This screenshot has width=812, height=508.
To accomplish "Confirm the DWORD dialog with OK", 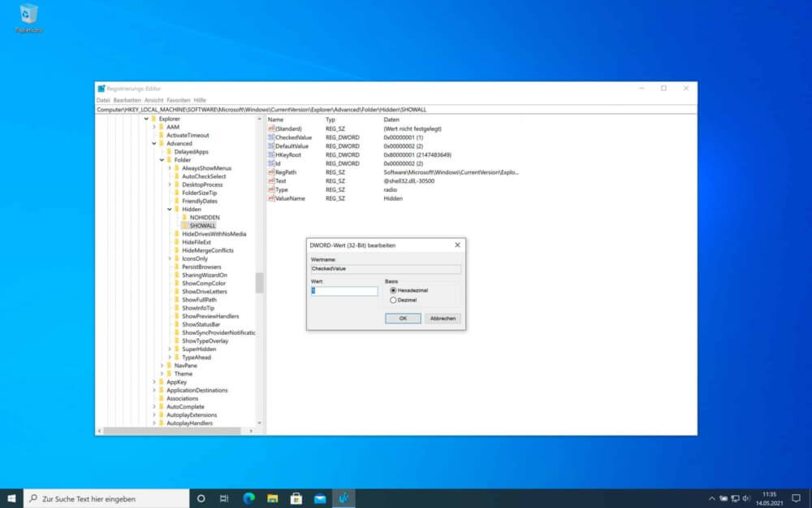I will pos(403,319).
